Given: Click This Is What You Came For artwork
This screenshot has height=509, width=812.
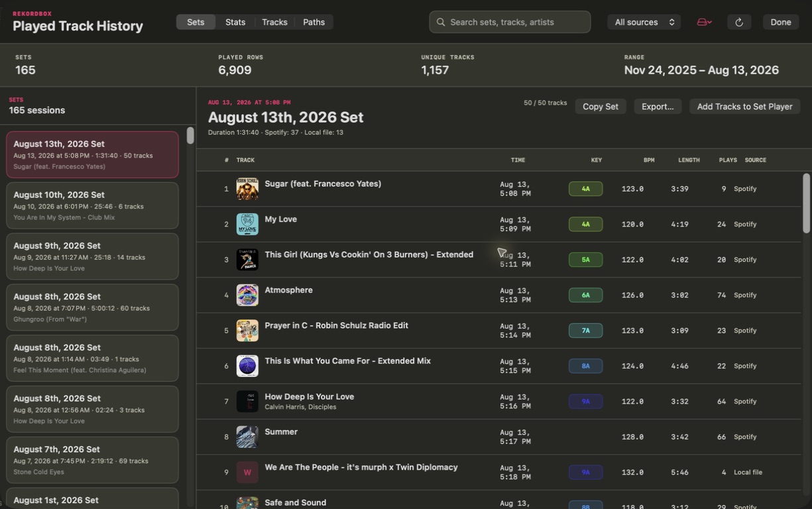Looking at the screenshot, I should tap(247, 366).
